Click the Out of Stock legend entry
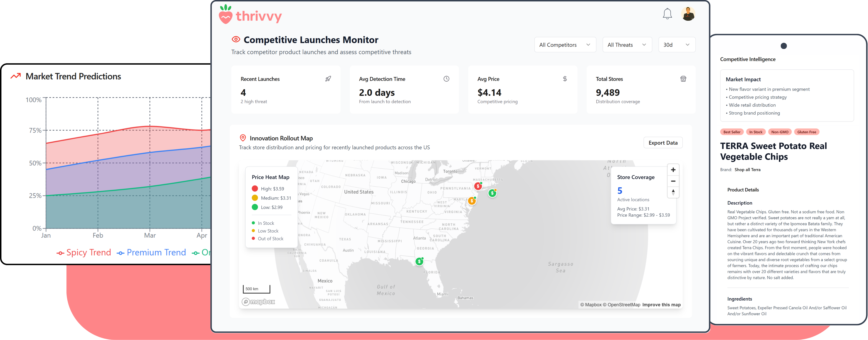 click(267, 239)
